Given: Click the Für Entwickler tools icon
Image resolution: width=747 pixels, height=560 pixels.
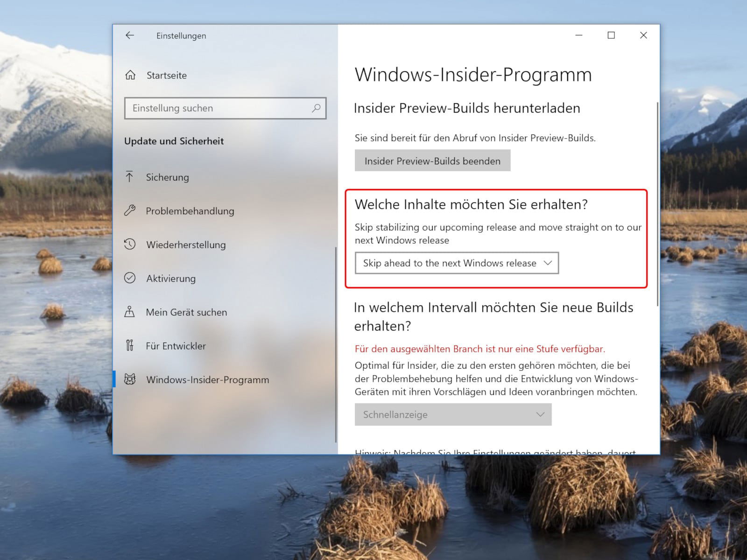Looking at the screenshot, I should 129,345.
